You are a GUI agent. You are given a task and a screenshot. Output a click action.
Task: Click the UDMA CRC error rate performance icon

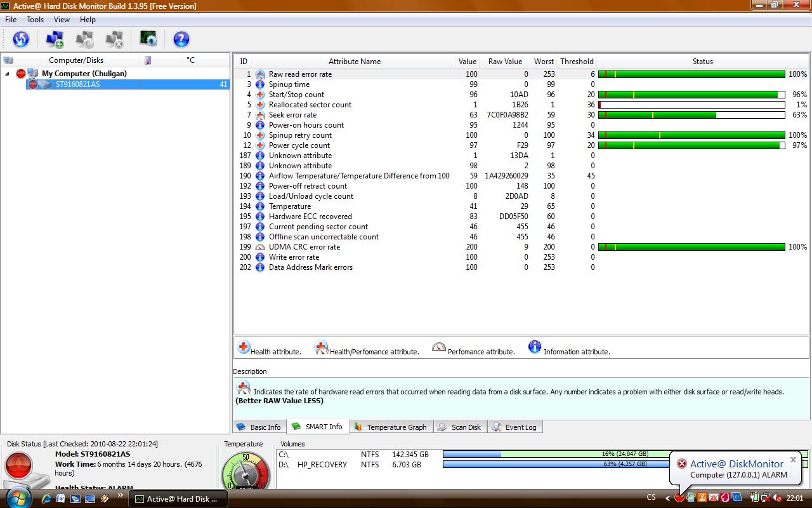260,247
